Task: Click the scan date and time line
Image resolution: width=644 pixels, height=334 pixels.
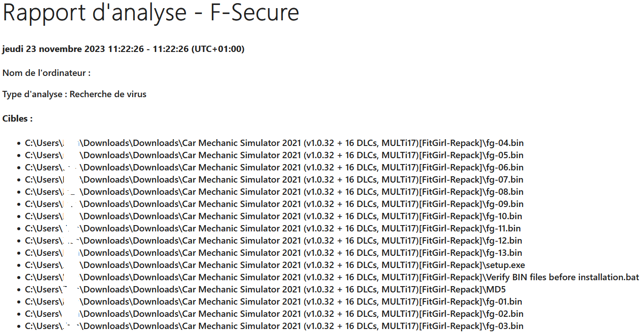Action: 123,49
